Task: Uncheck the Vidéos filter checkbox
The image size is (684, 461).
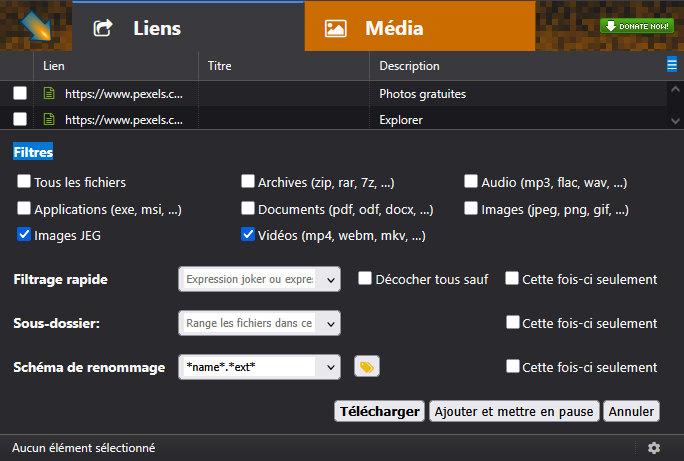Action: [248, 236]
